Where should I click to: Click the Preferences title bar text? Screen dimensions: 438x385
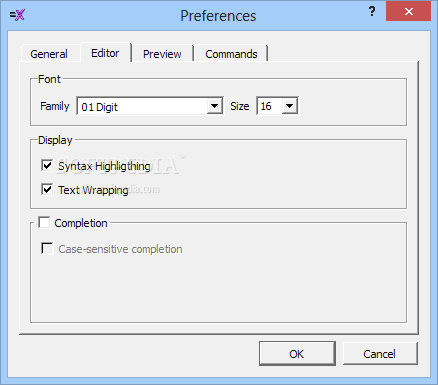[x=218, y=16]
